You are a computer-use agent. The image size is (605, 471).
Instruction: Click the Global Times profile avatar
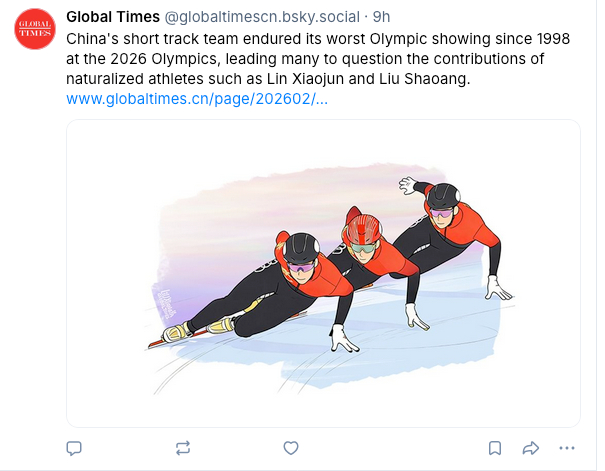click(x=35, y=29)
